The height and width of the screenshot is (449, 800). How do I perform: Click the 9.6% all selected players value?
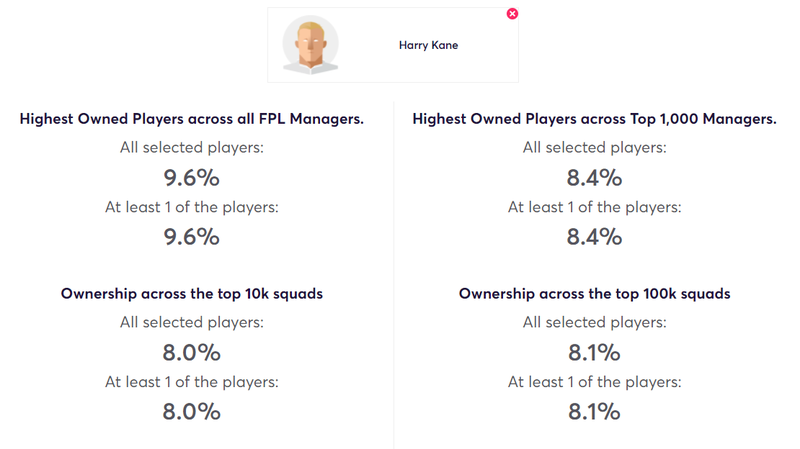coord(192,178)
